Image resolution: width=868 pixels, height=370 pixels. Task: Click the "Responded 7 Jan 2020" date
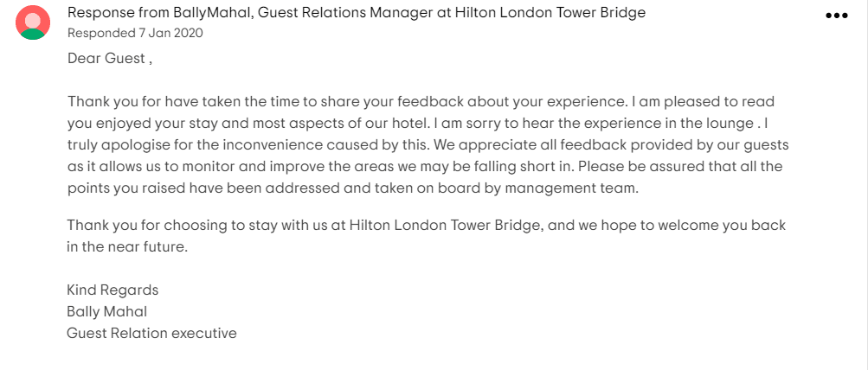tap(135, 33)
